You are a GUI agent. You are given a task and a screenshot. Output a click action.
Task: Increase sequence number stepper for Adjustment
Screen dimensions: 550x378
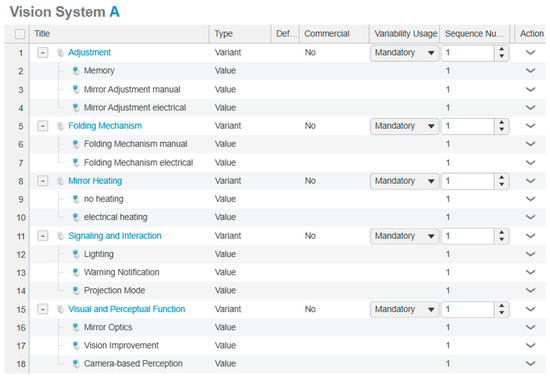point(502,49)
